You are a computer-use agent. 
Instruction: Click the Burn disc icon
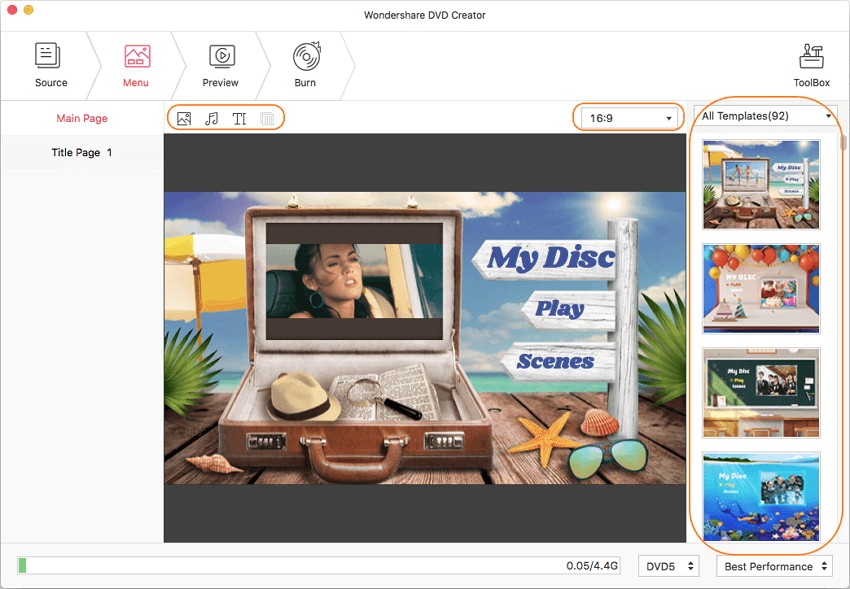[x=305, y=62]
